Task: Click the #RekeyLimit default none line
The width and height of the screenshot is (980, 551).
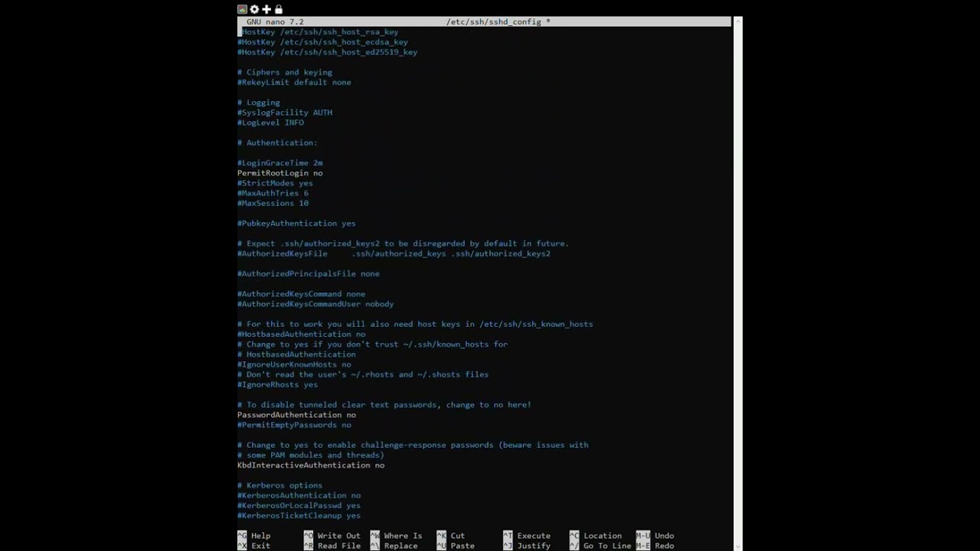Action: tap(294, 82)
